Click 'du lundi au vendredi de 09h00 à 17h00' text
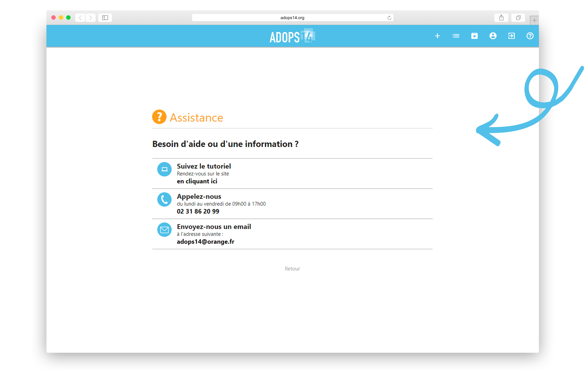 pos(221,204)
